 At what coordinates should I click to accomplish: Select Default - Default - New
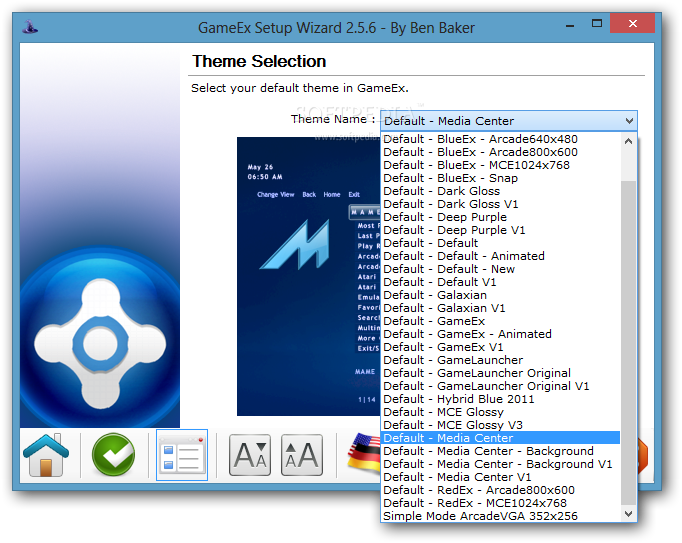[500, 269]
